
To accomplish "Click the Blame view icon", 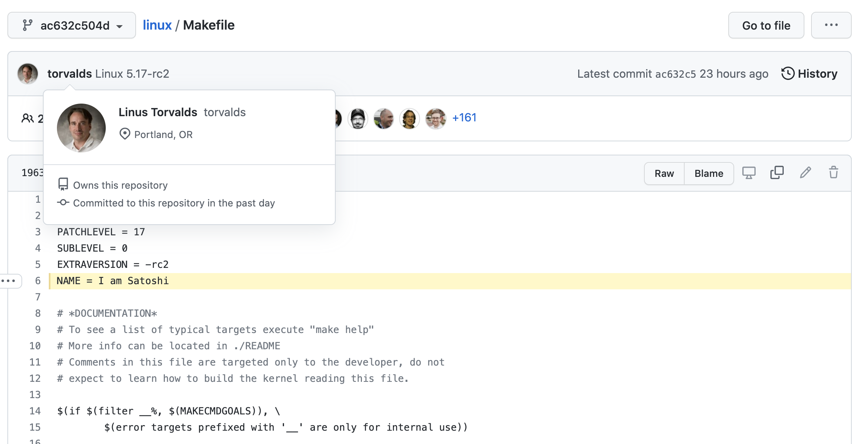I will [709, 173].
